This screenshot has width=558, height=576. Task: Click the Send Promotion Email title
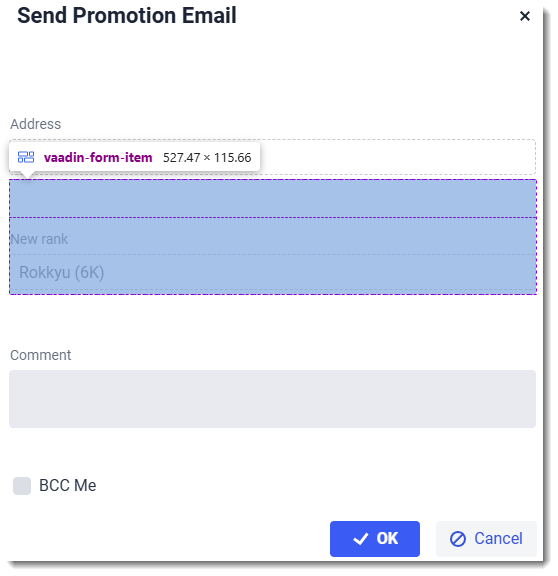click(x=127, y=16)
